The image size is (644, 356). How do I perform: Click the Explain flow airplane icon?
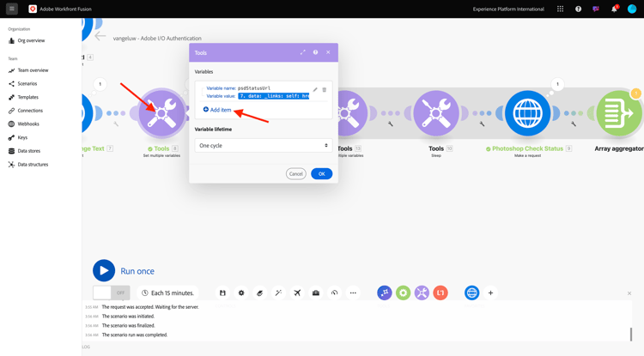click(297, 293)
